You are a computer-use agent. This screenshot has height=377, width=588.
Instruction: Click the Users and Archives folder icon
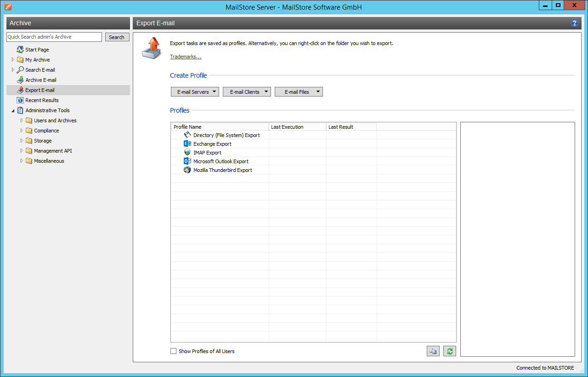(29, 120)
